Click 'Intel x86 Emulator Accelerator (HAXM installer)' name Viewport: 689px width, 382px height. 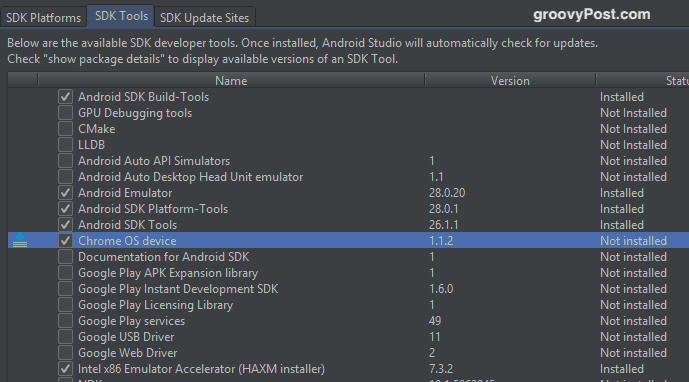(x=201, y=369)
